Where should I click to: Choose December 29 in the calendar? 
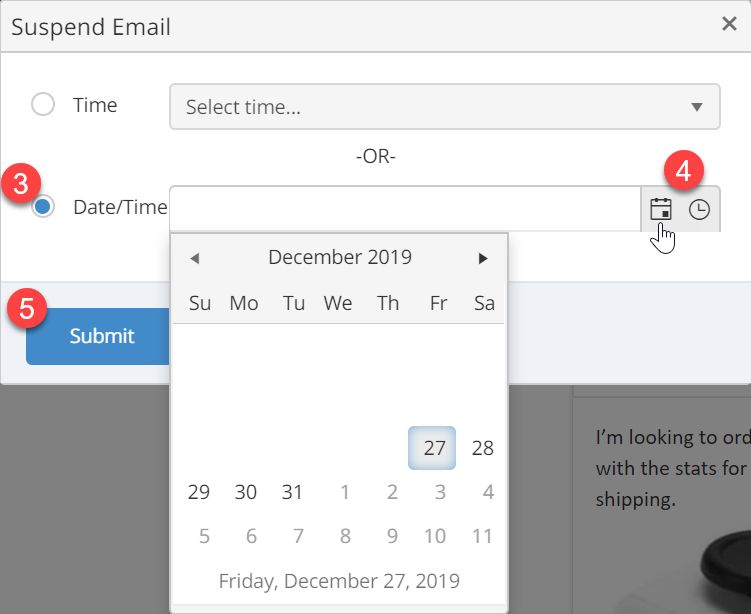pos(199,492)
